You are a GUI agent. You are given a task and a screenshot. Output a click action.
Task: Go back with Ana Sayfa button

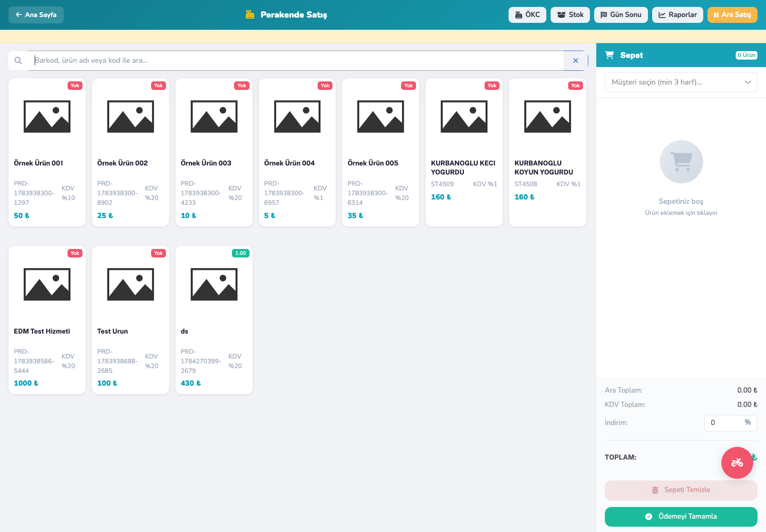36,15
